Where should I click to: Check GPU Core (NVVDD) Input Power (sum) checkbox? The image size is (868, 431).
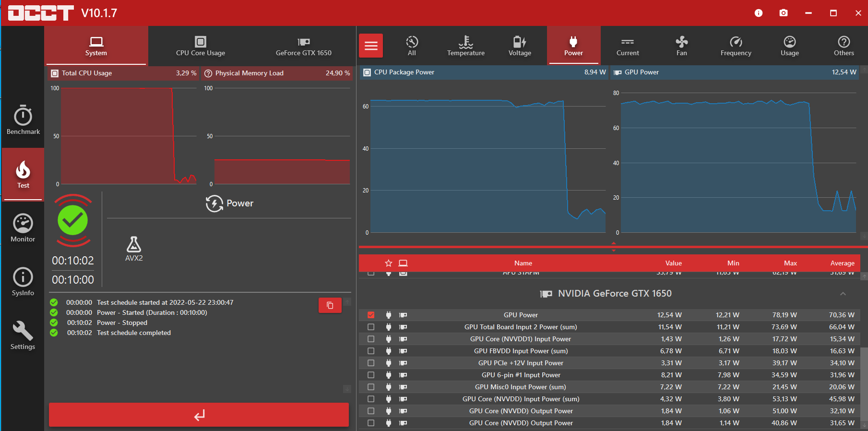pos(371,399)
